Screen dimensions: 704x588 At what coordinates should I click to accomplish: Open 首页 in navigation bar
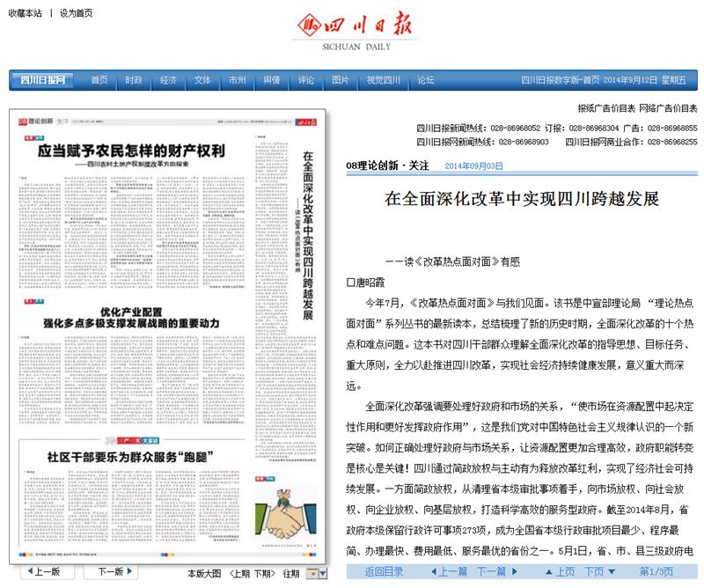coord(99,80)
